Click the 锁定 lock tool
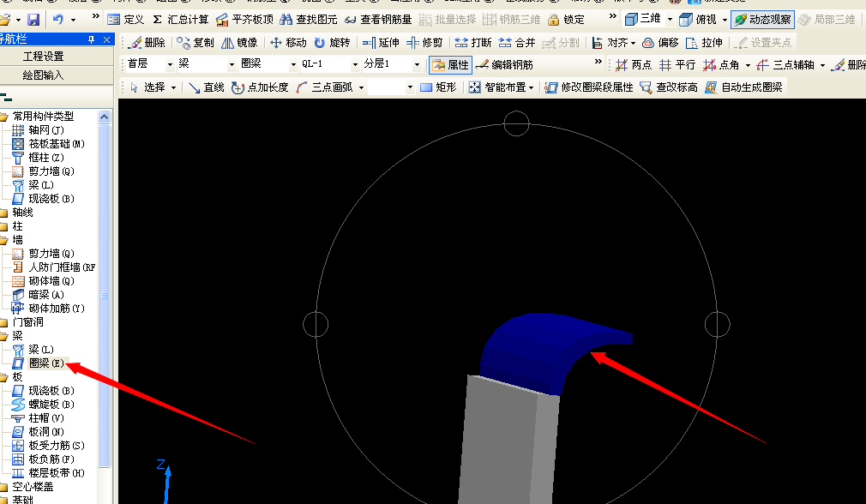 point(566,20)
